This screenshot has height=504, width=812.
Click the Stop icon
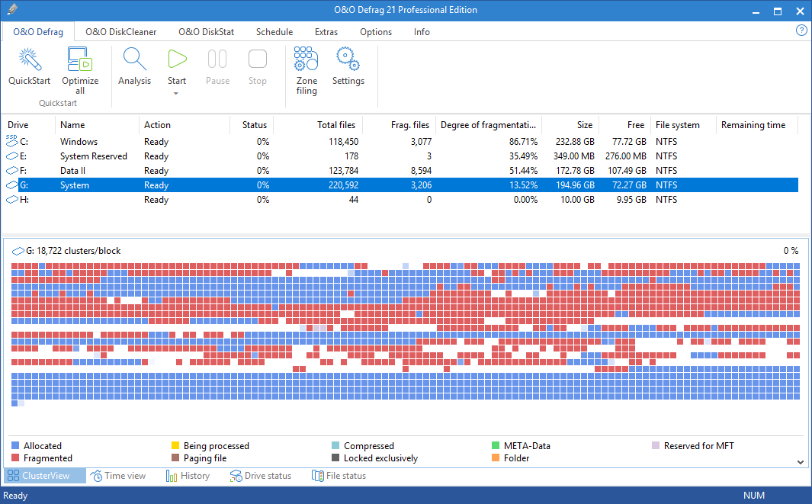[x=258, y=59]
